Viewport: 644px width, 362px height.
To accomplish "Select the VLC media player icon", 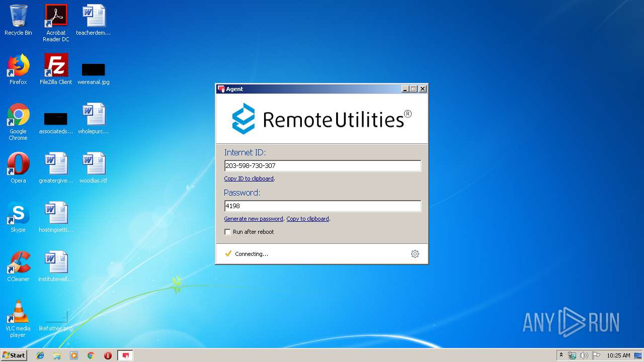I will [x=18, y=319].
